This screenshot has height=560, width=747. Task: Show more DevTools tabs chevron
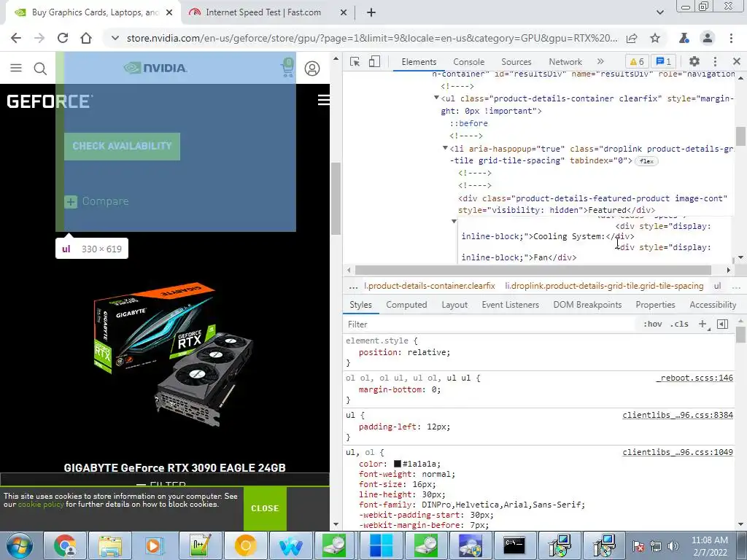(600, 61)
